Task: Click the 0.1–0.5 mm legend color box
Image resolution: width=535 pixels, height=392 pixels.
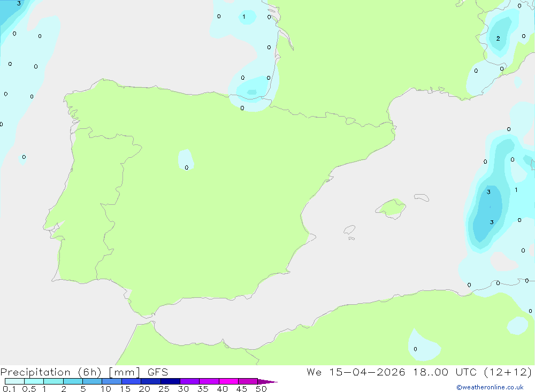Action: click(14, 381)
